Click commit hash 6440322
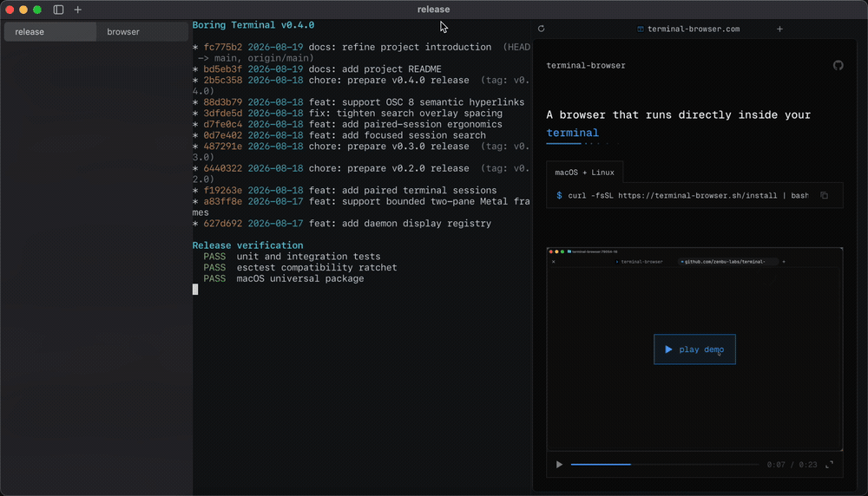This screenshot has width=868, height=496. pyautogui.click(x=222, y=168)
